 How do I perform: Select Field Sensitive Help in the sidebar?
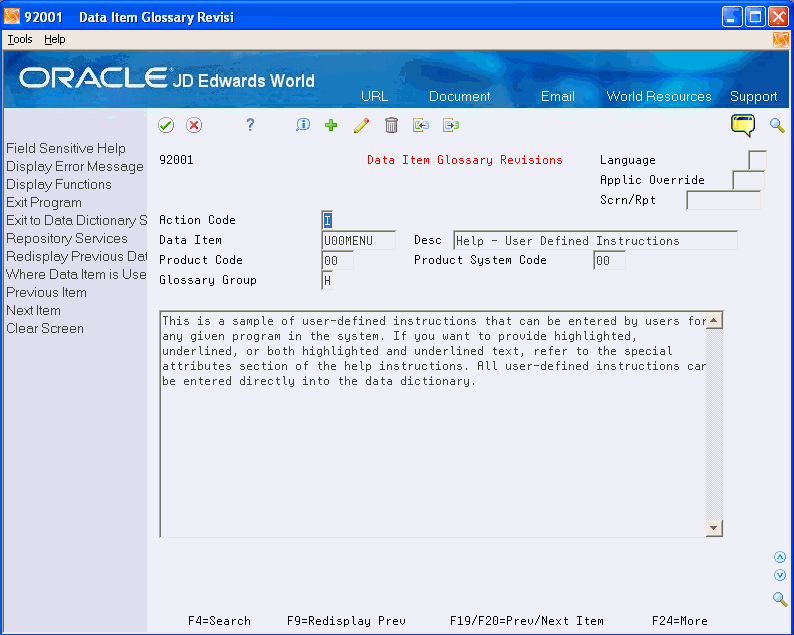[66, 148]
